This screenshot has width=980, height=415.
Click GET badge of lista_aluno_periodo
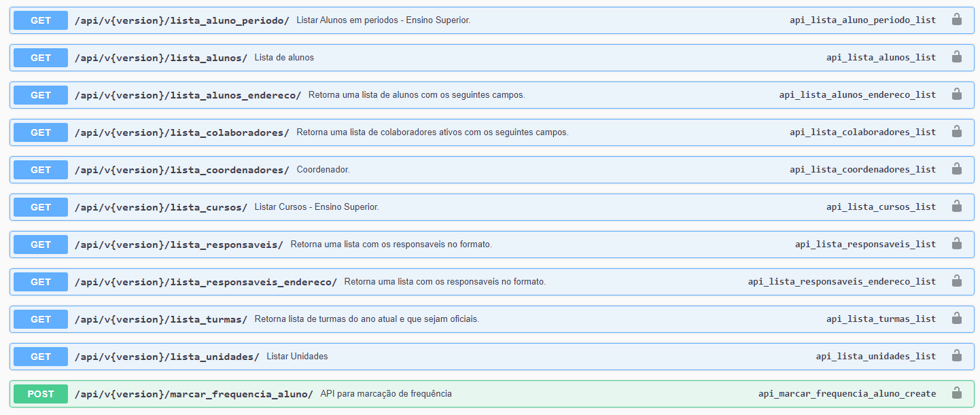(41, 20)
